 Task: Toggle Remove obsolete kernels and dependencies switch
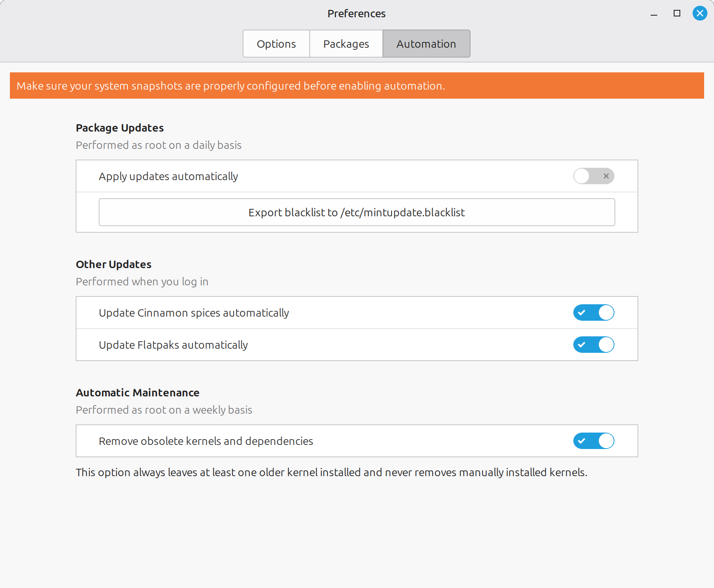(x=593, y=441)
